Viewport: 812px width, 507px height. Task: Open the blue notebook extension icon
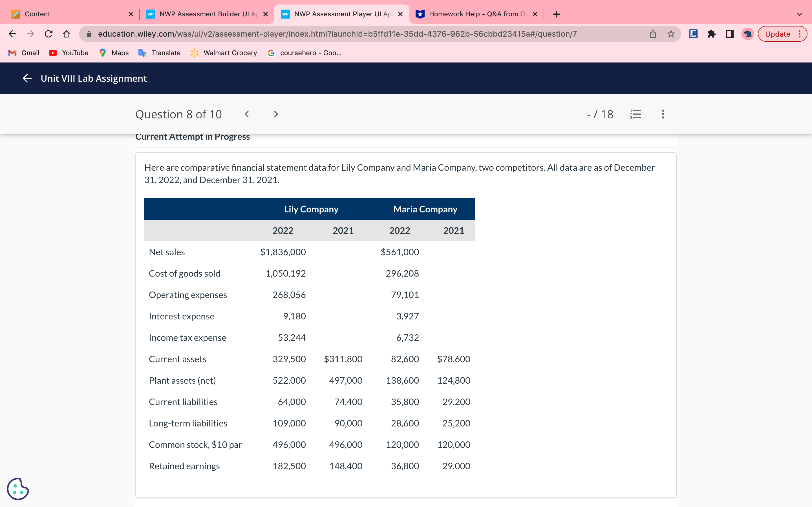point(693,34)
